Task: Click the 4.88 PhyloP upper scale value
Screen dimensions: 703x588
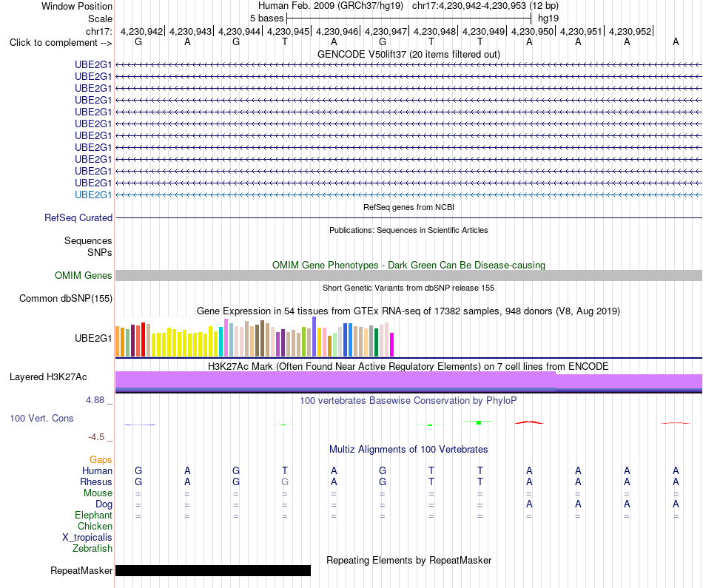Action: click(x=95, y=400)
